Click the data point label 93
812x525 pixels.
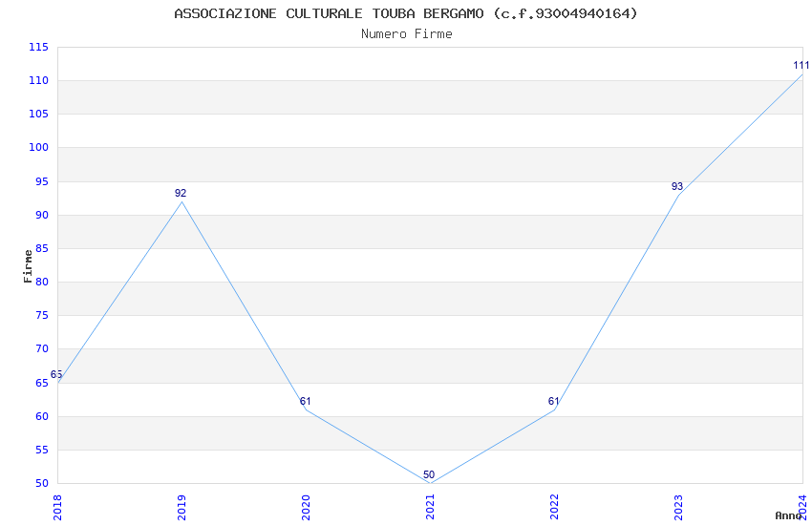pyautogui.click(x=677, y=186)
